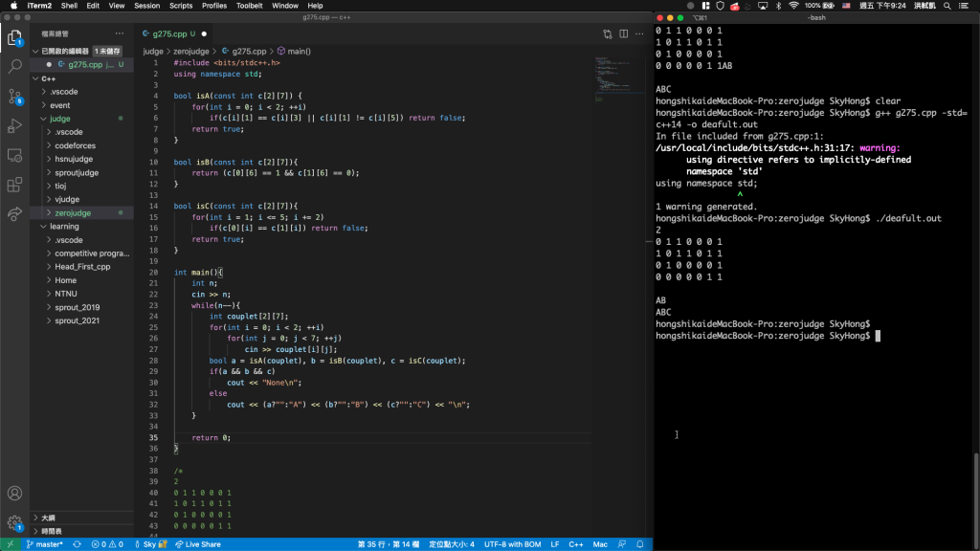Open Bluetooth icon in macOS menu bar

point(778,6)
